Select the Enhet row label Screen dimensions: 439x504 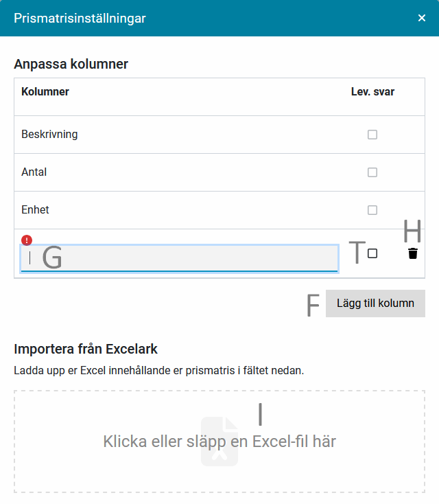pyautogui.click(x=35, y=210)
